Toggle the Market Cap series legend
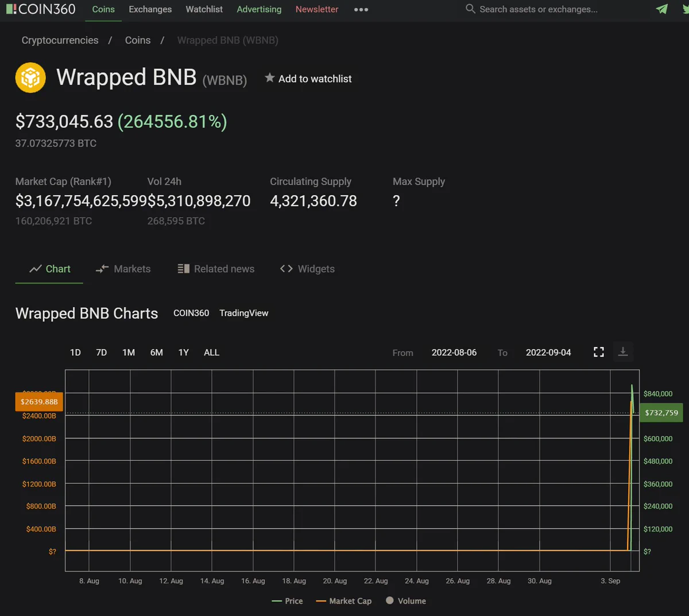 click(343, 601)
